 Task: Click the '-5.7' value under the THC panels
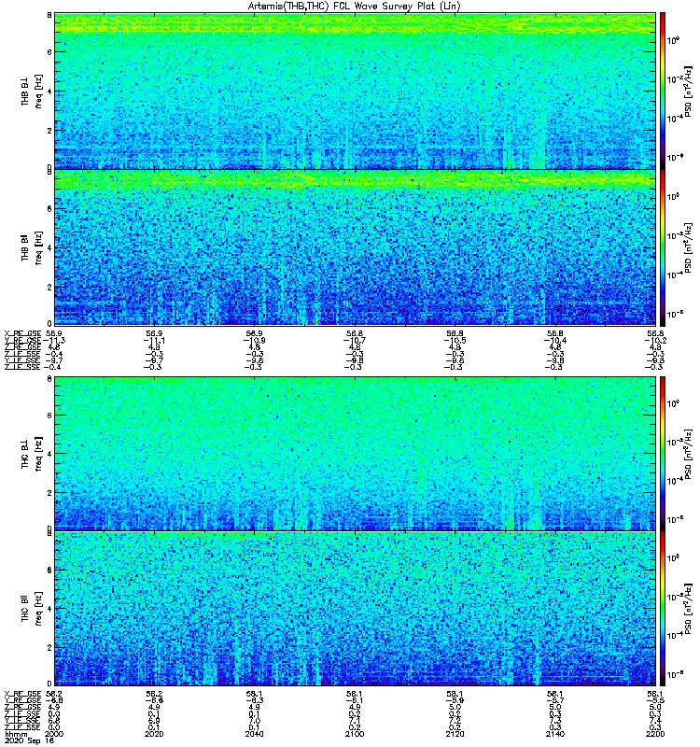[555, 701]
